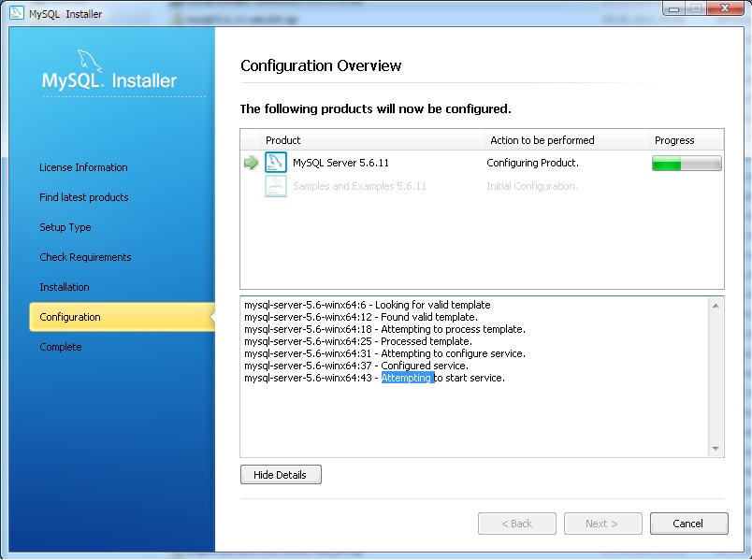Click log line Configured service.
The width and height of the screenshot is (752, 560).
pos(356,366)
